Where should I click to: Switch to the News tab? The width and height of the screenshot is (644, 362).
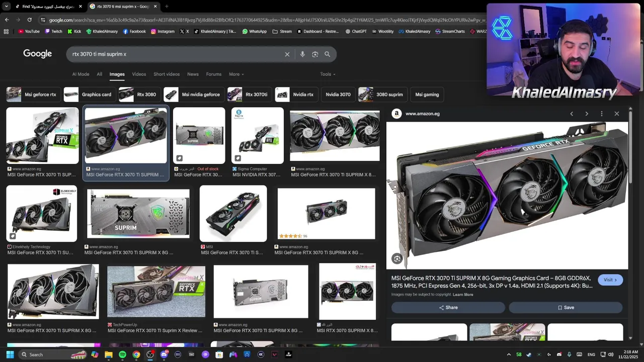[193, 74]
